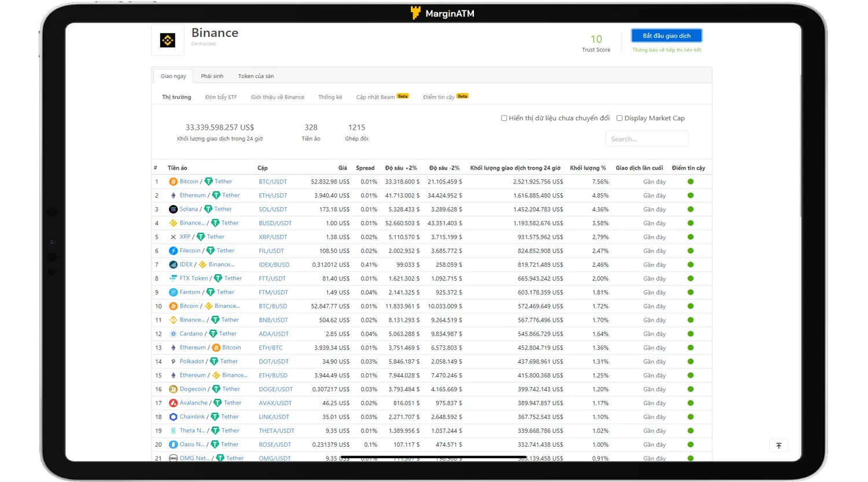Screen dimensions: 868x482
Task: Sort by the Giá column header
Action: tap(343, 168)
